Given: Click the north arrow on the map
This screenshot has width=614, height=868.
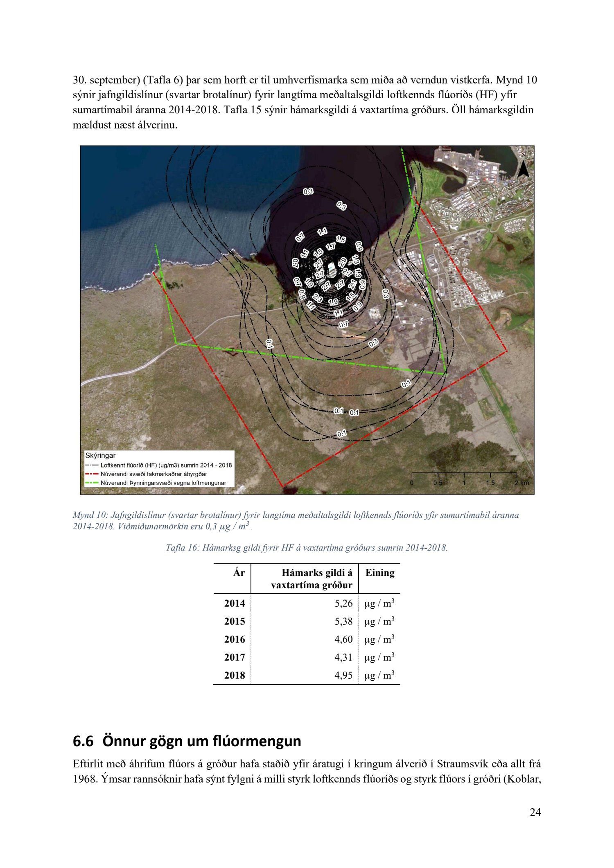Looking at the screenshot, I should (523, 166).
